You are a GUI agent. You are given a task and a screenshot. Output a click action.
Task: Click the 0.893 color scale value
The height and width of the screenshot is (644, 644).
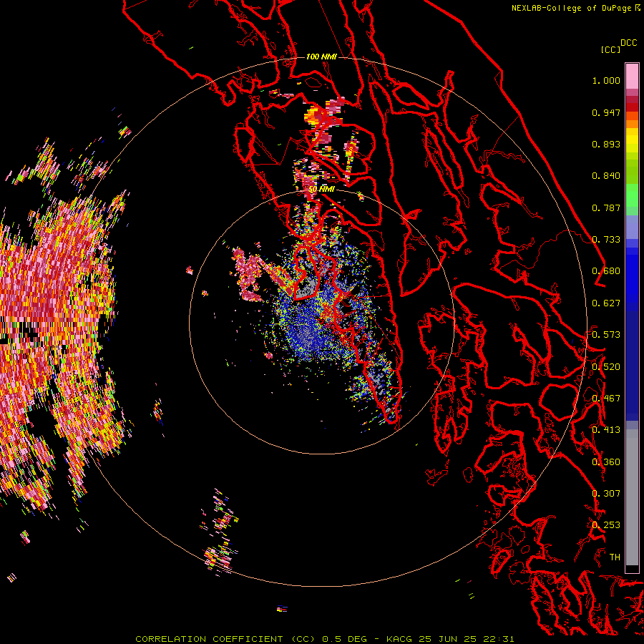606,144
